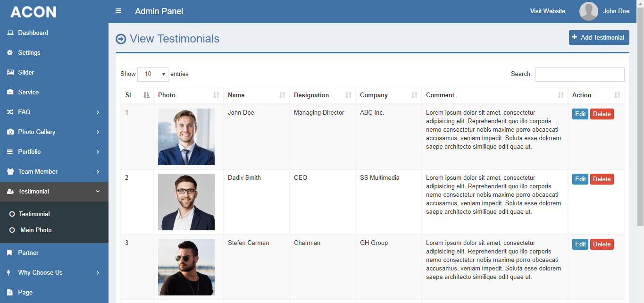Delete the Dadiv Smith testimonial
The image size is (644, 303).
point(602,179)
